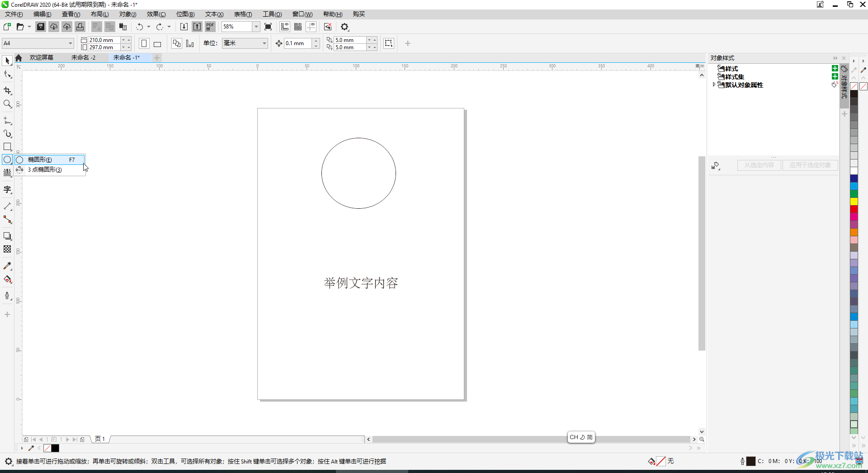Set page to portrait orientation

[144, 43]
